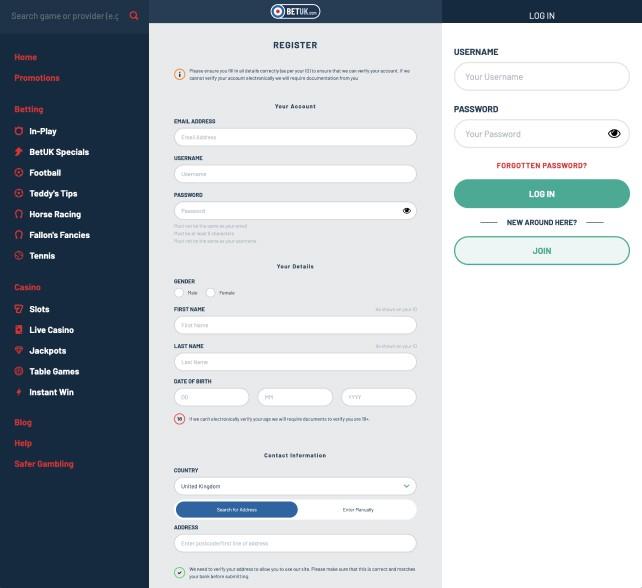
Task: Click the In-Play sidebar icon
Action: point(19,131)
